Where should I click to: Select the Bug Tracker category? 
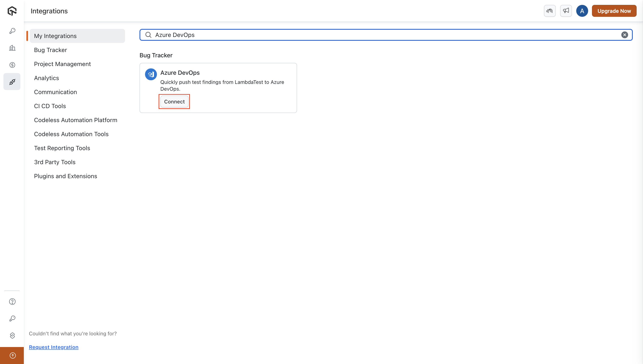click(51, 50)
